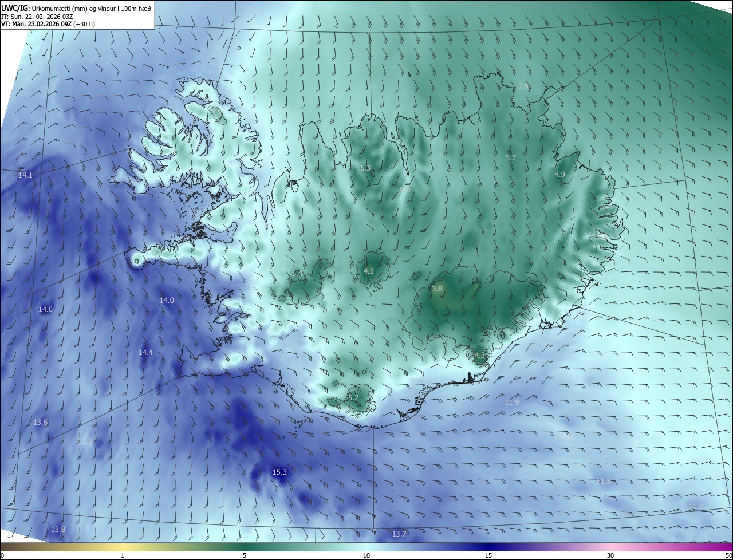
Task: Click the color scale tick label 5
Action: coord(245,555)
